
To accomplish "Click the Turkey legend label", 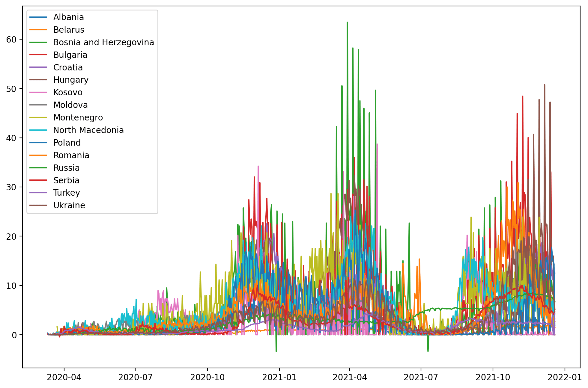I will tap(67, 193).
